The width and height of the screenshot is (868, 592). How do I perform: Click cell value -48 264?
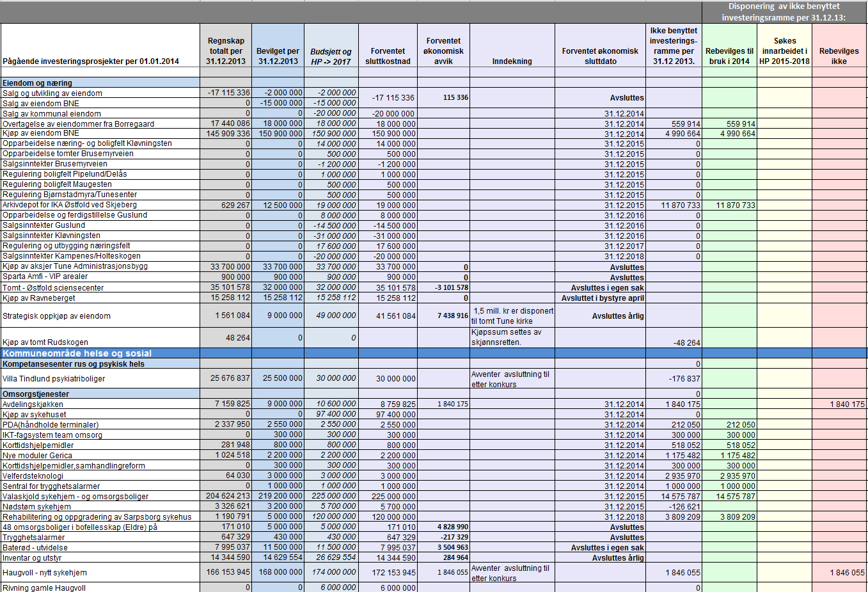point(687,343)
